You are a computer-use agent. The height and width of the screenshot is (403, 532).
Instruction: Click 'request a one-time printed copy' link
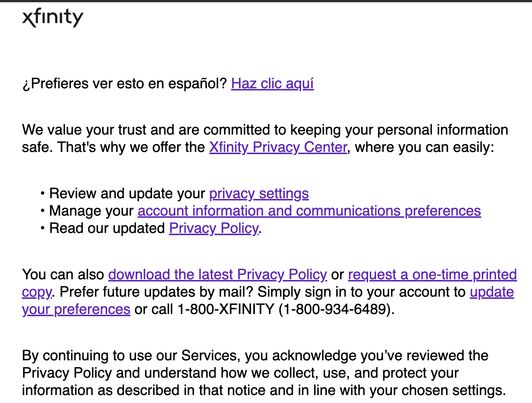tap(432, 275)
